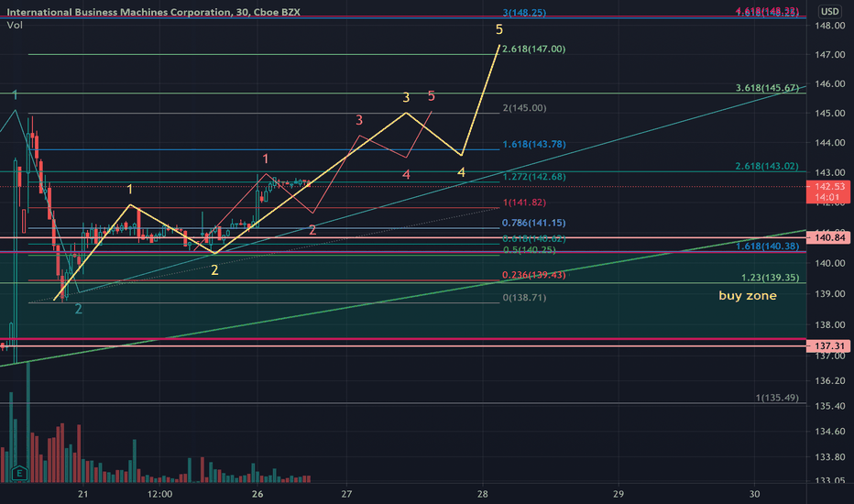Click the 145.00 price axis label
854x504 pixels.
click(830, 114)
